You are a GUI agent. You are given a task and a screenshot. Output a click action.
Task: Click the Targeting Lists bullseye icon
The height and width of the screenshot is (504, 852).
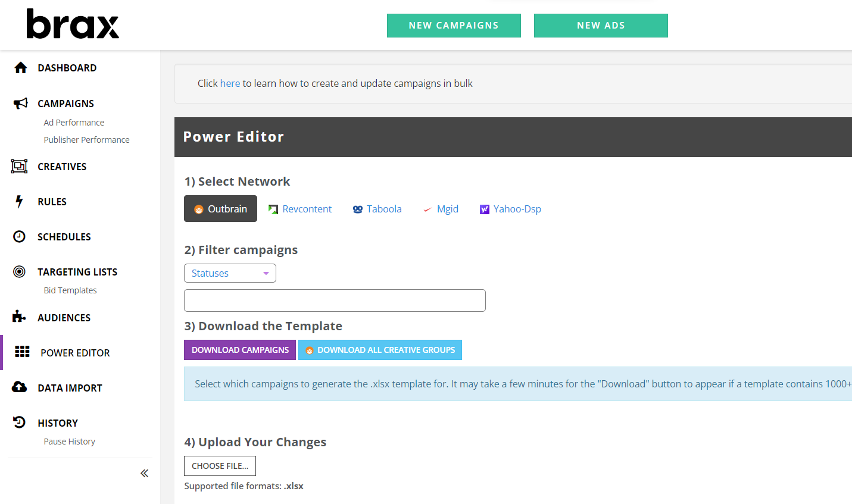click(20, 271)
